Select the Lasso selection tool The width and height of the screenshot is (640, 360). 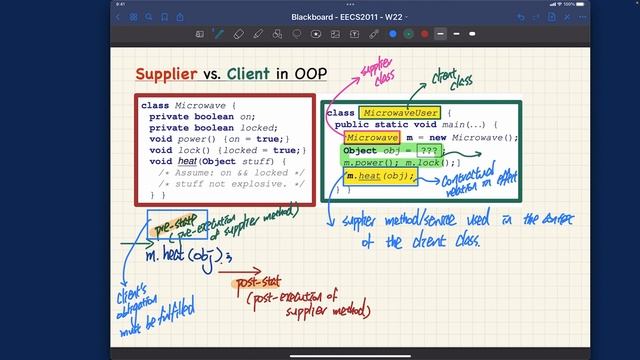pos(297,34)
